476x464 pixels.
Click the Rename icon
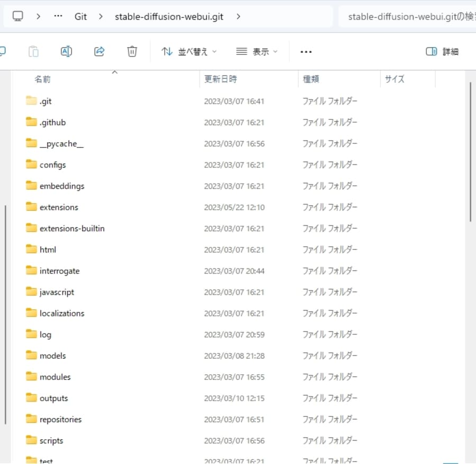coord(66,52)
